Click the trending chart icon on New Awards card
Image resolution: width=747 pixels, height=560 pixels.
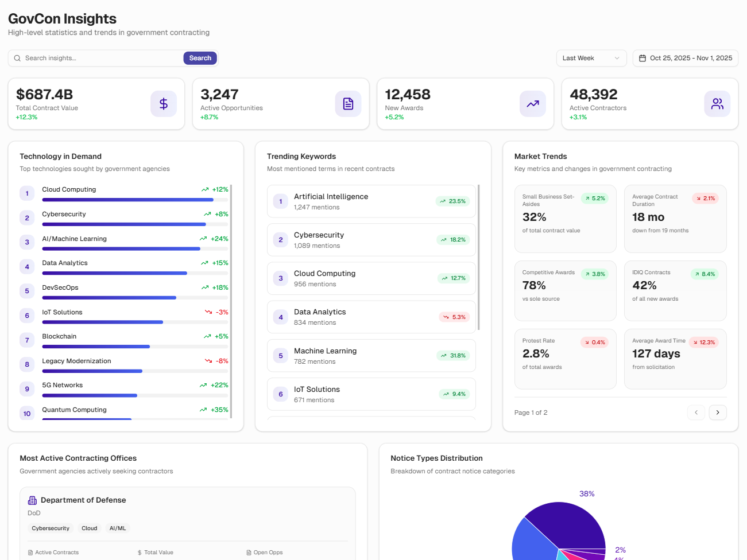(x=532, y=104)
